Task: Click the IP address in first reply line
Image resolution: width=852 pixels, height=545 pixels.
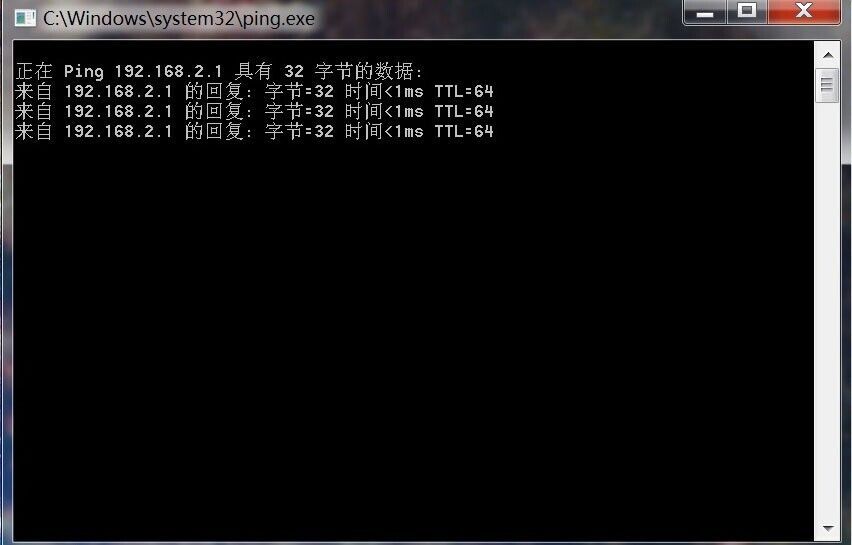Action: pyautogui.click(x=118, y=91)
